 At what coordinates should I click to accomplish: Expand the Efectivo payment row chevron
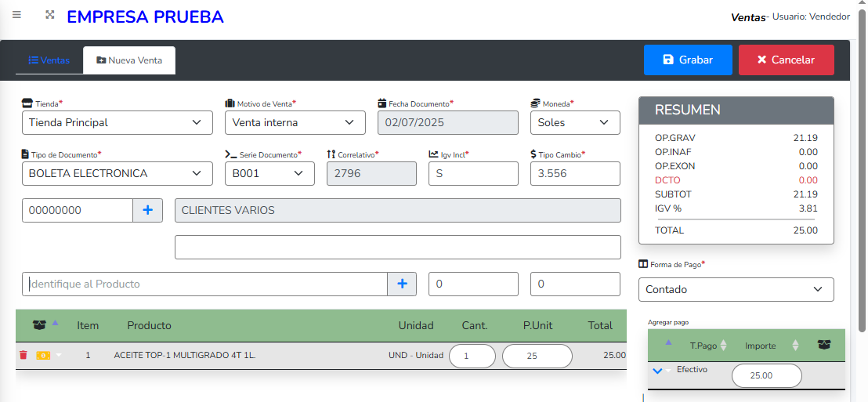[657, 371]
